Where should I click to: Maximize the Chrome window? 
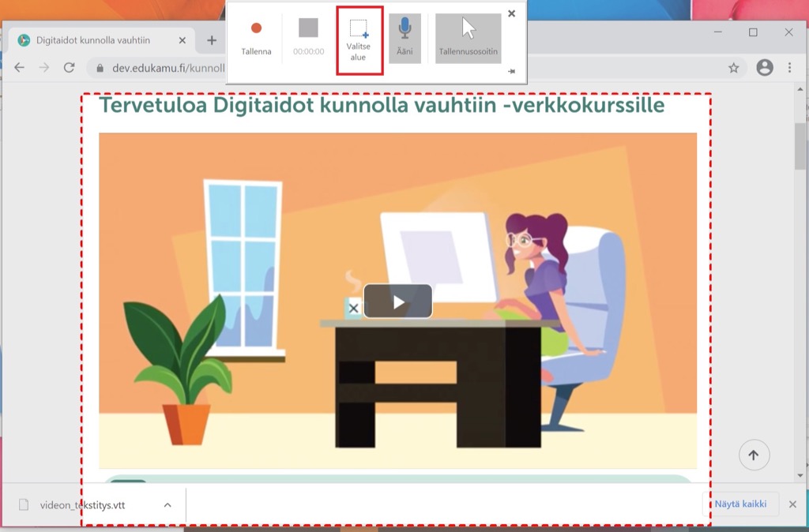(753, 32)
